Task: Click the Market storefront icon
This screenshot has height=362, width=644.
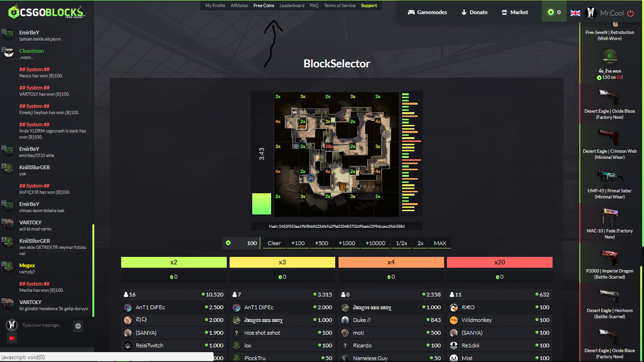Action: pyautogui.click(x=504, y=12)
